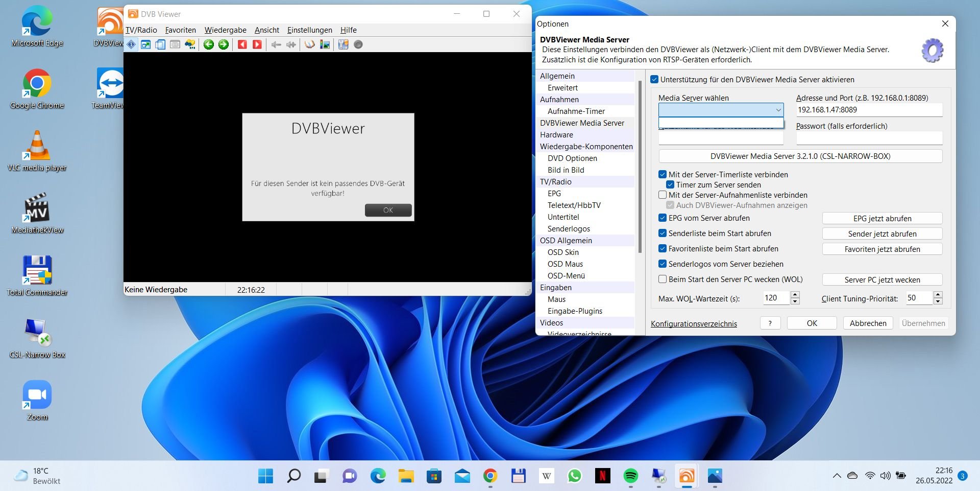Click the EPG jetzt abrufen button
Screen dimensions: 980x491
coord(881,219)
